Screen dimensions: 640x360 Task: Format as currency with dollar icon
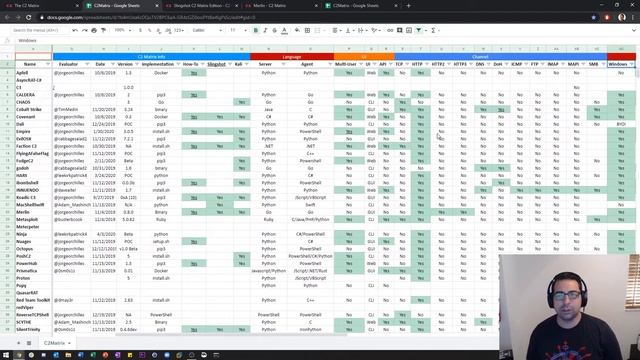pos(140,30)
